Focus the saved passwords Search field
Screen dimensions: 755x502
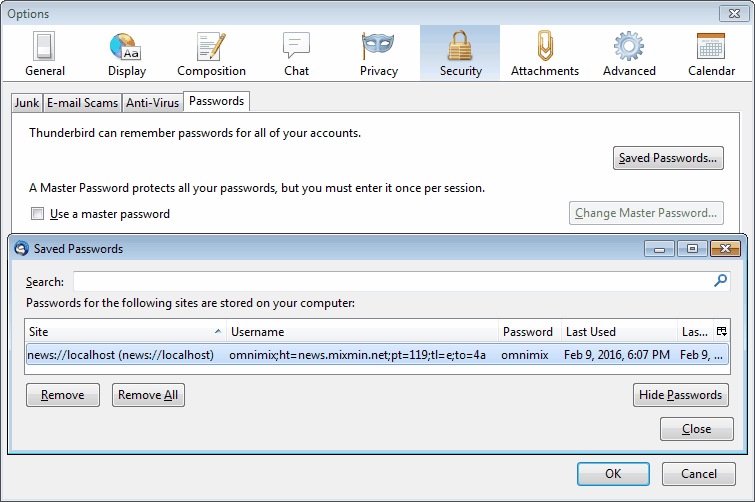[402, 281]
